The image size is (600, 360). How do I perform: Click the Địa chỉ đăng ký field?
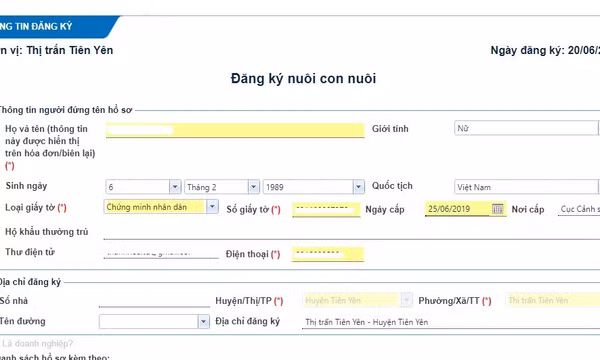click(x=451, y=322)
